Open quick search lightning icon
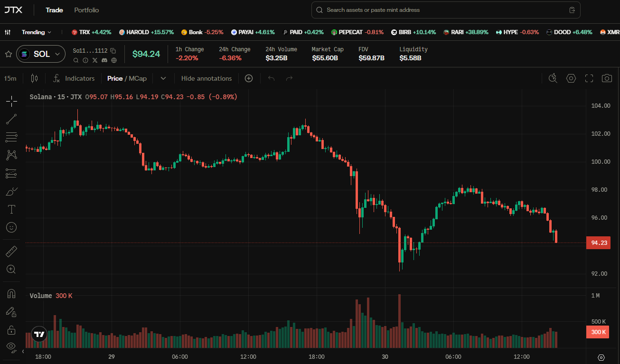The width and height of the screenshot is (620, 364). 553,78
